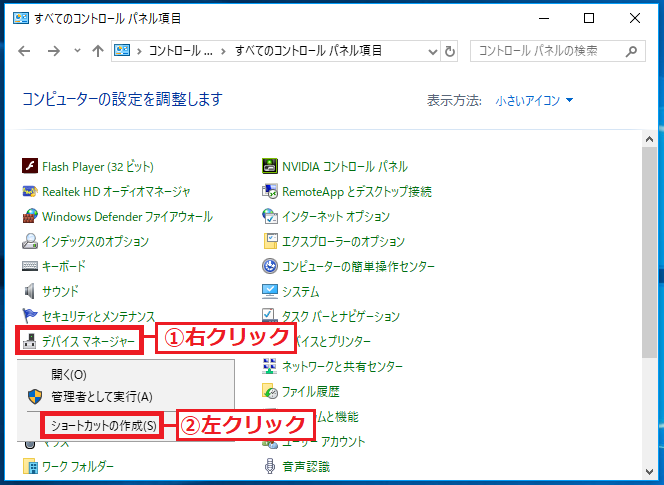Click the ワーク フォルダー icon
The height and width of the screenshot is (485, 664).
(x=30, y=466)
